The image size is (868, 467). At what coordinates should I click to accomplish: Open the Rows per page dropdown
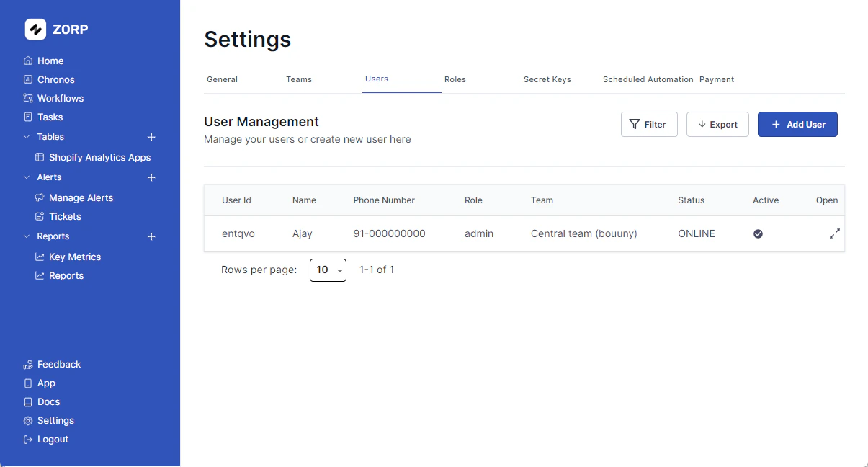tap(328, 270)
